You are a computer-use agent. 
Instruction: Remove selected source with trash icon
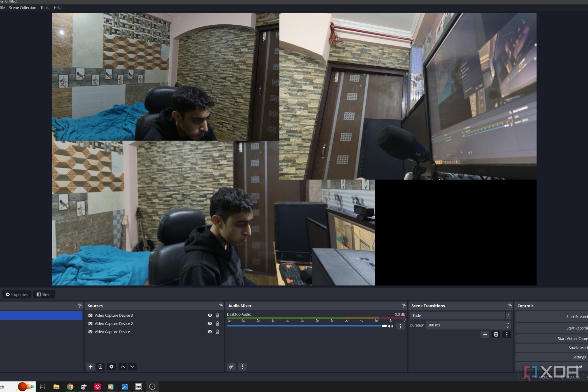(x=100, y=367)
